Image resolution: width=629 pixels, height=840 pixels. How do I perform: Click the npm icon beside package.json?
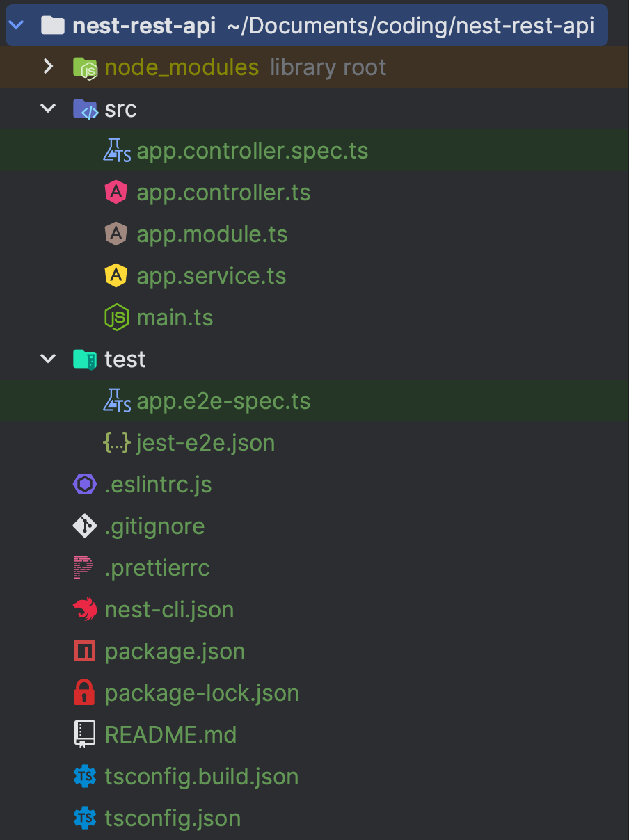(85, 652)
